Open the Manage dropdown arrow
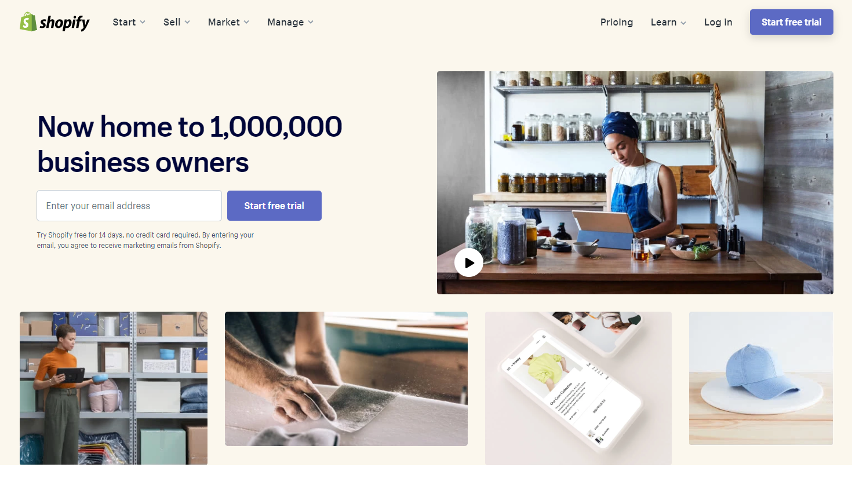This screenshot has width=852, height=504. click(311, 23)
